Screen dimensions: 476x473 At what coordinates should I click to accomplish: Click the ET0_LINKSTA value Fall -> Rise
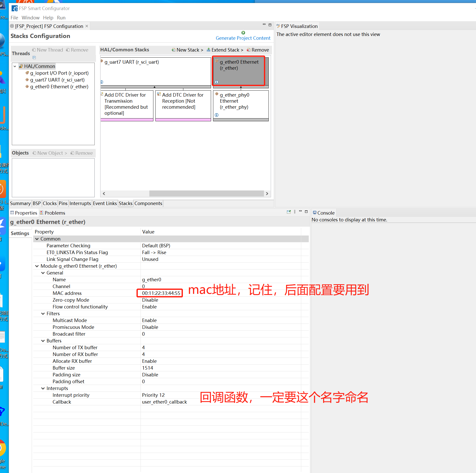click(x=154, y=252)
